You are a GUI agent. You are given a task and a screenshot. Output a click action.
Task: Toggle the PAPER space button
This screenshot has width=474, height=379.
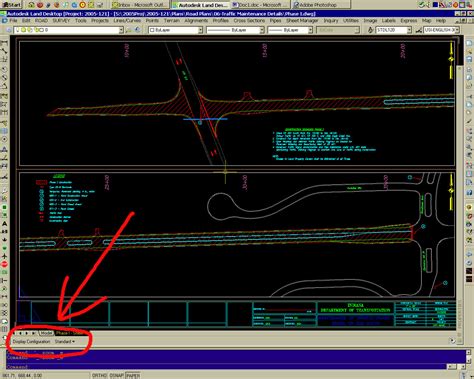coord(133,376)
